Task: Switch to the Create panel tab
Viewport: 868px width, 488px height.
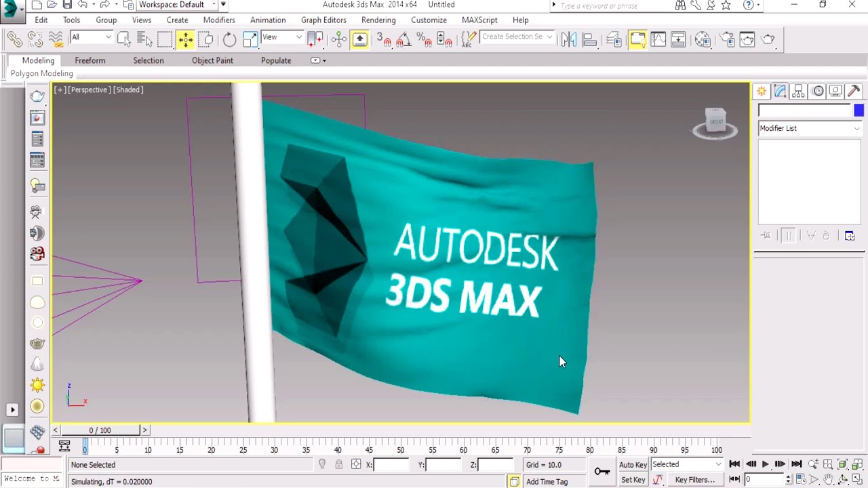Action: (762, 91)
